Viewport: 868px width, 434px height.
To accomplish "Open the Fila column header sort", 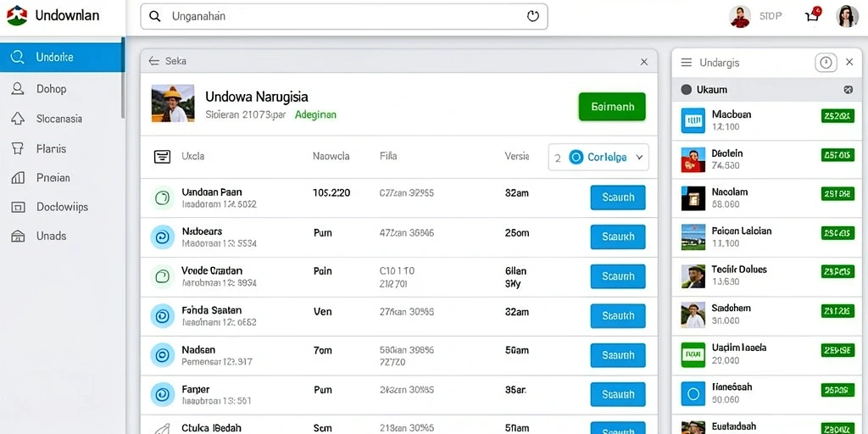I will click(388, 156).
